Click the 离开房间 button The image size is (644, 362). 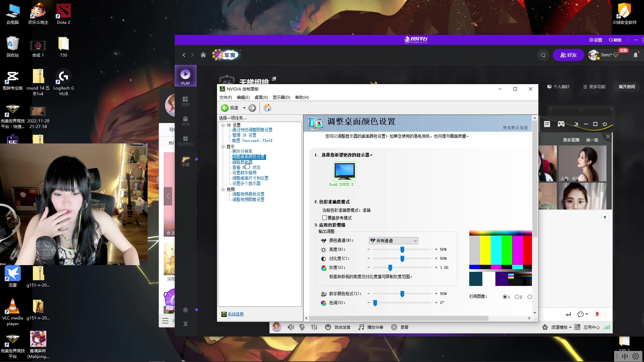click(x=627, y=87)
